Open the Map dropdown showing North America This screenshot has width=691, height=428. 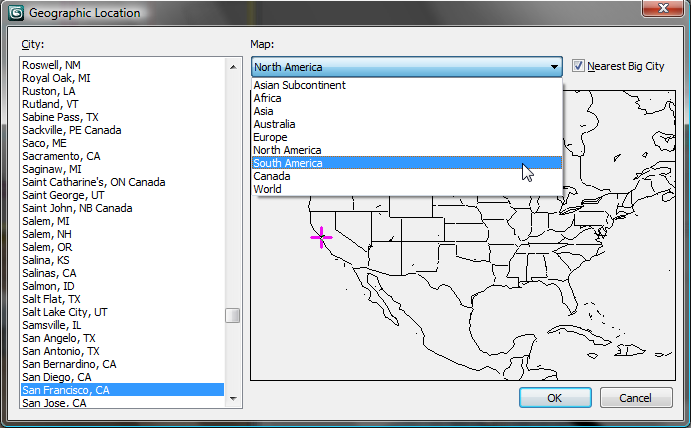[x=406, y=67]
